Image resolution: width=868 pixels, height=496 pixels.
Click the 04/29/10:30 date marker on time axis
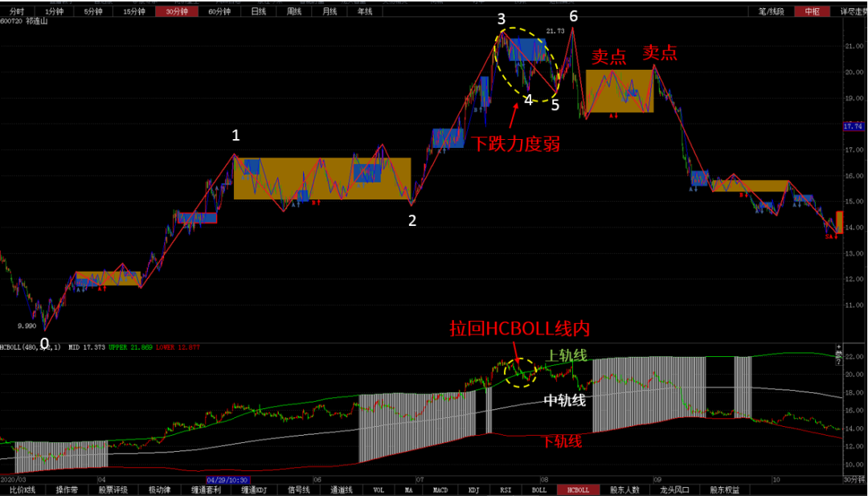227,479
